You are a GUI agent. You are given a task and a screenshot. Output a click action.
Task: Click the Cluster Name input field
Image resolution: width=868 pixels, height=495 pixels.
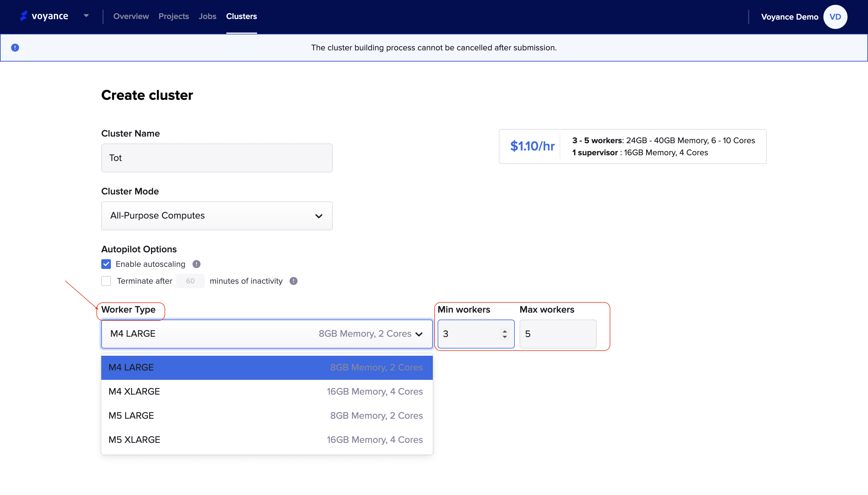217,158
